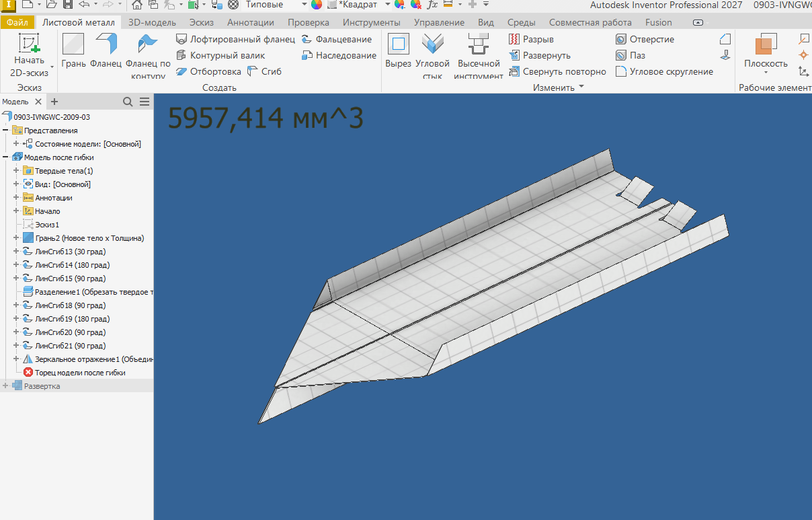The height and width of the screenshot is (520, 812).
Task: Click Свернуть повторно (Refold) tool
Action: pos(558,71)
